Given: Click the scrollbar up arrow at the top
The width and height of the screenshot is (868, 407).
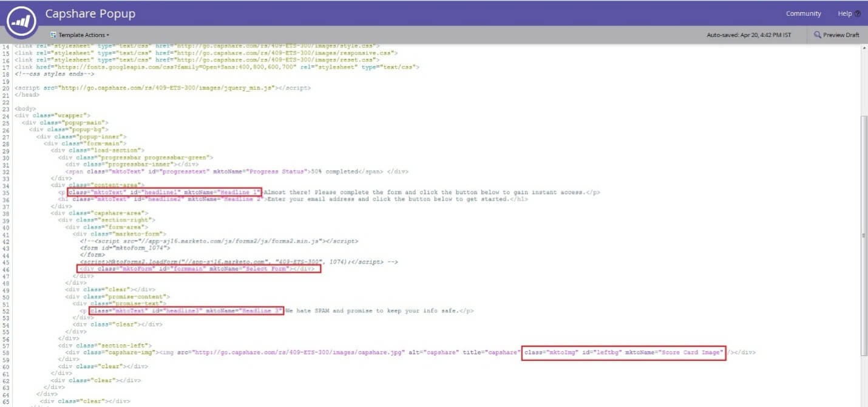Looking at the screenshot, I should tap(864, 47).
